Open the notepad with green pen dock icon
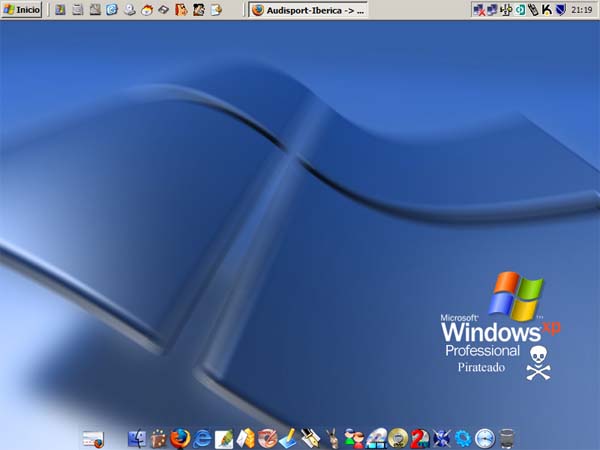The width and height of the screenshot is (600, 450). click(x=224, y=439)
